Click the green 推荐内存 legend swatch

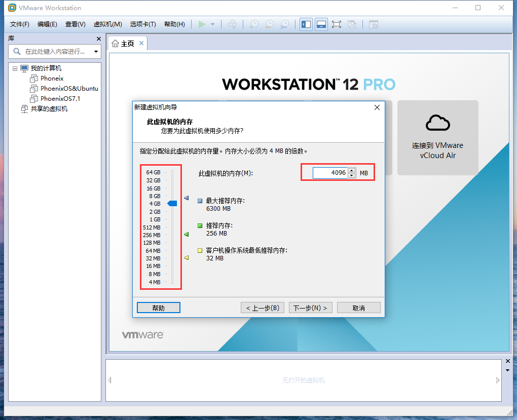(200, 226)
